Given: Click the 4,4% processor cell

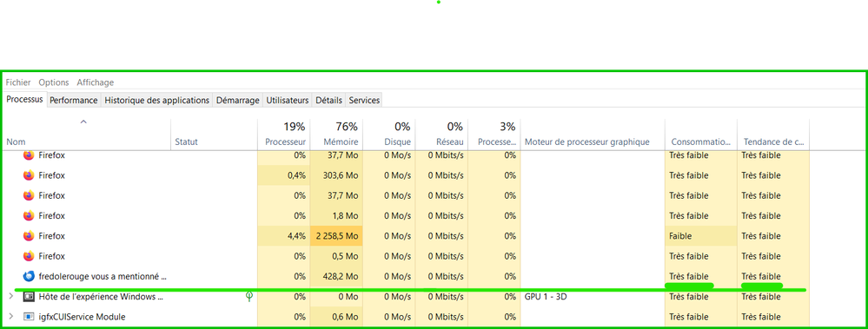Looking at the screenshot, I should click(284, 236).
